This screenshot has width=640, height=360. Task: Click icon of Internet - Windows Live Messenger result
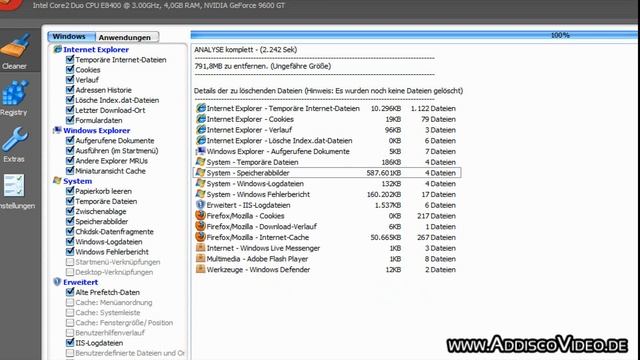point(200,247)
